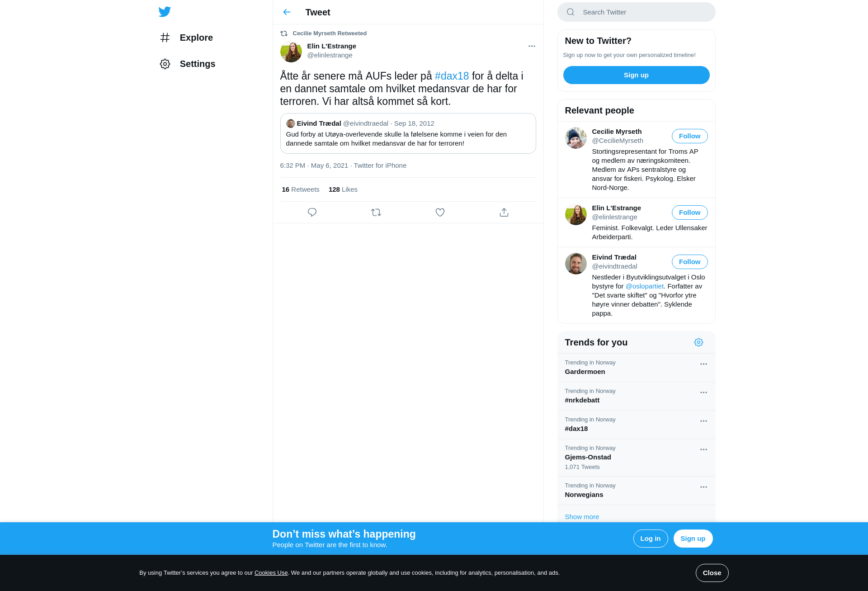Open trends settings gear icon
The image size is (868, 591).
click(698, 342)
